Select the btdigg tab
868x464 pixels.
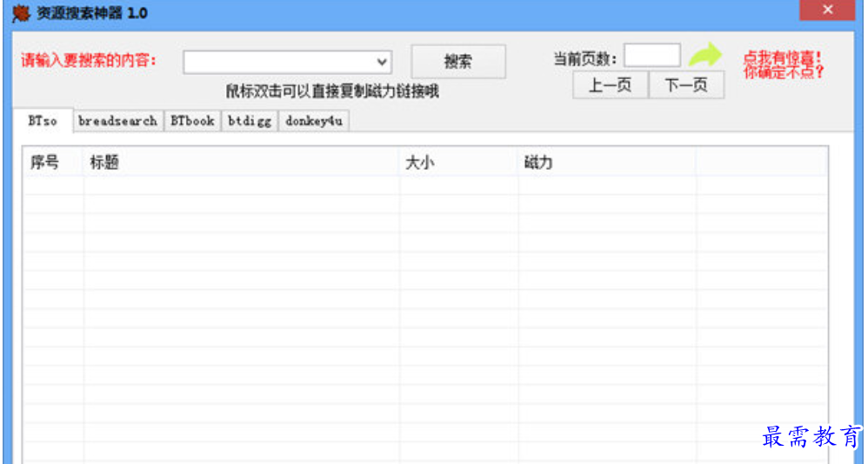pos(250,121)
